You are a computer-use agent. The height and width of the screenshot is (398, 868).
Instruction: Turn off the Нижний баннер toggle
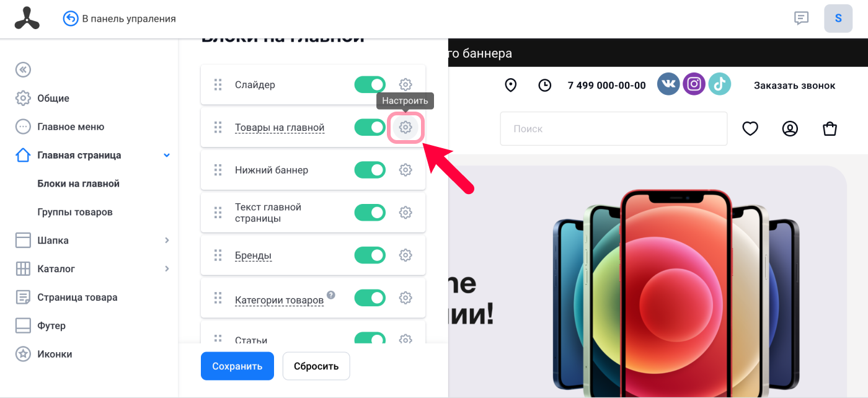pyautogui.click(x=370, y=170)
